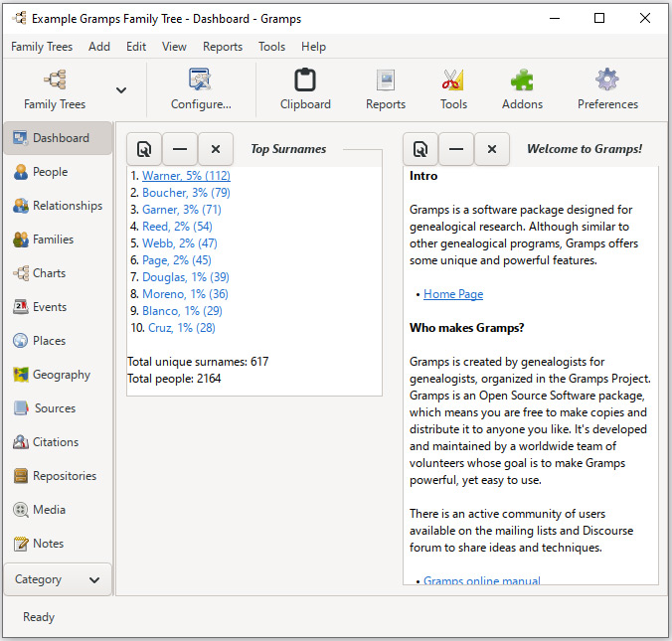The height and width of the screenshot is (641, 672).
Task: Open the Repositories view in sidebar
Action: pos(58,476)
